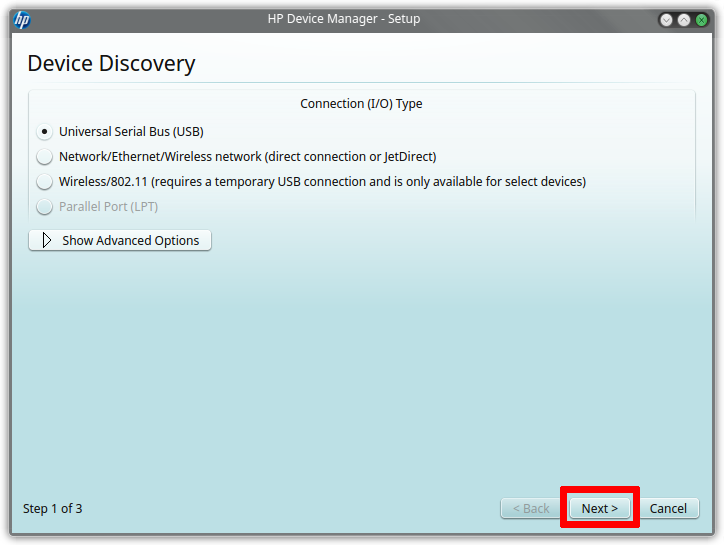The height and width of the screenshot is (545, 724).
Task: Click the HP logo icon in title bar
Action: tap(22, 20)
